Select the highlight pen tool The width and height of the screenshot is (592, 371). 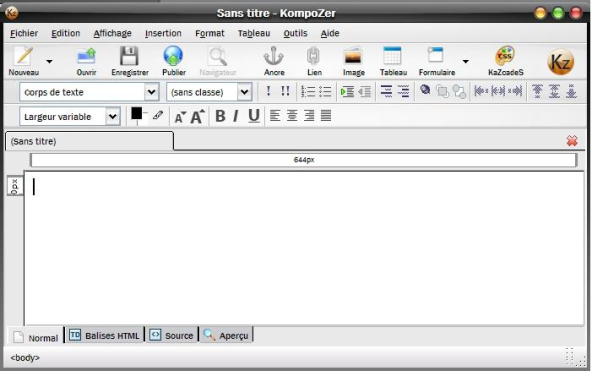pos(158,115)
